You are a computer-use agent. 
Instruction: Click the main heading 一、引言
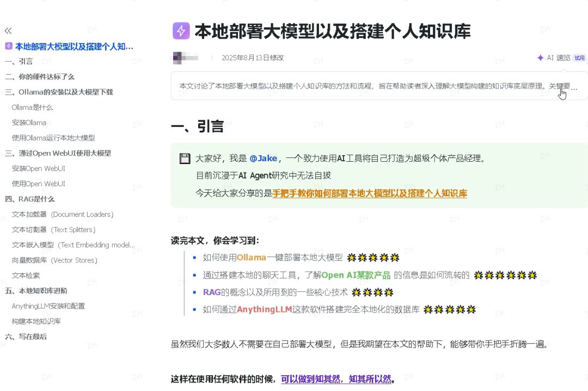[197, 126]
